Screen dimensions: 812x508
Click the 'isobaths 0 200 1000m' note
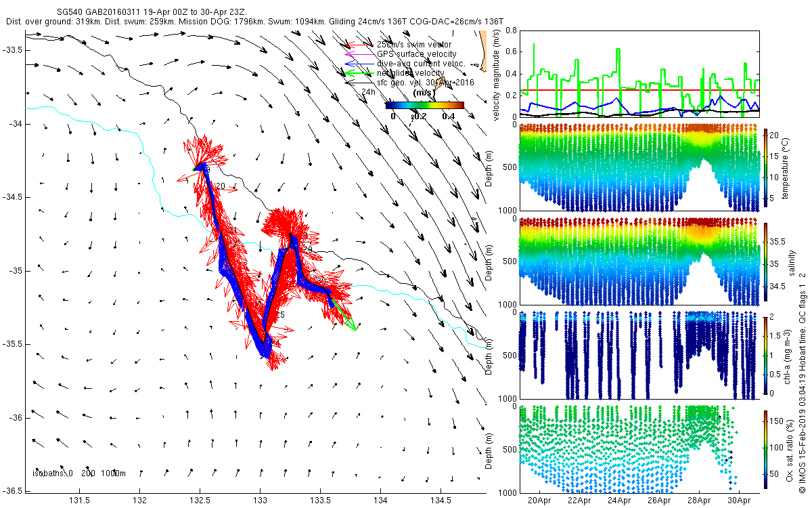[79, 473]
